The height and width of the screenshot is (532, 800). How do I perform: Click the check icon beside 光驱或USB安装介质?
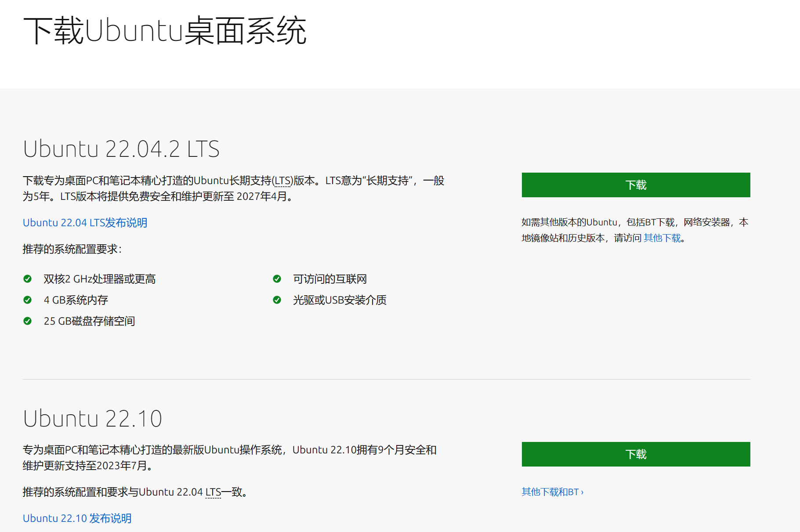coord(277,300)
